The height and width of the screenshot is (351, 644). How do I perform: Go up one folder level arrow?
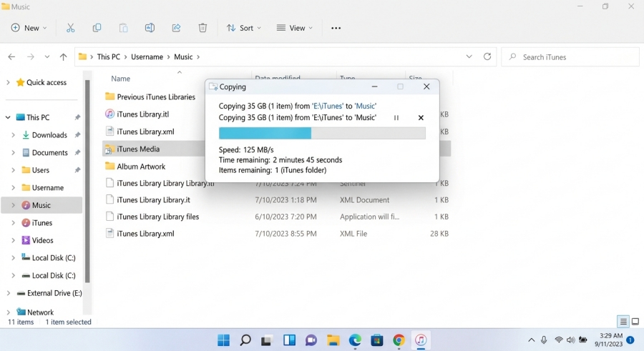pyautogui.click(x=63, y=57)
